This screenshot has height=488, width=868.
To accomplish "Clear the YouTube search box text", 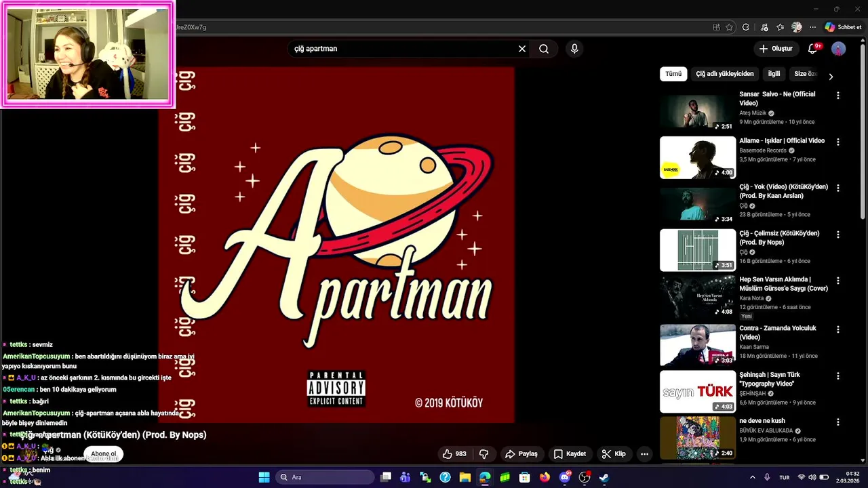I will 522,49.
